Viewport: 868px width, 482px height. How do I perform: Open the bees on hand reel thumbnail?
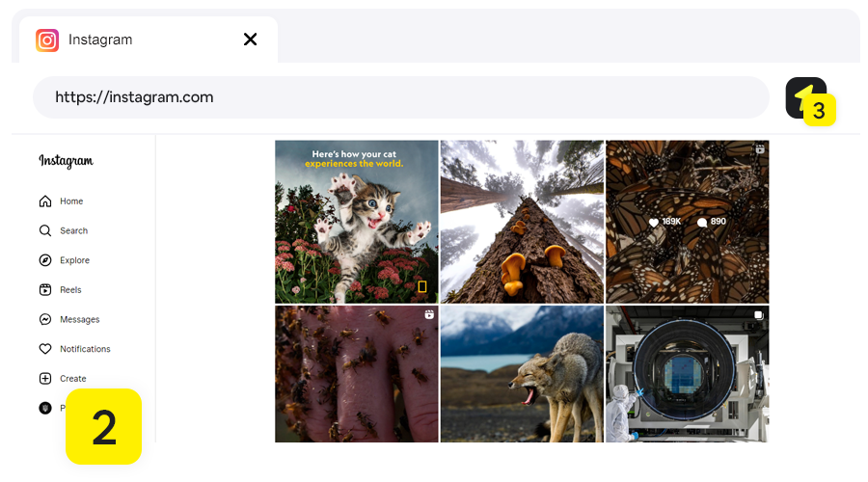tap(356, 374)
